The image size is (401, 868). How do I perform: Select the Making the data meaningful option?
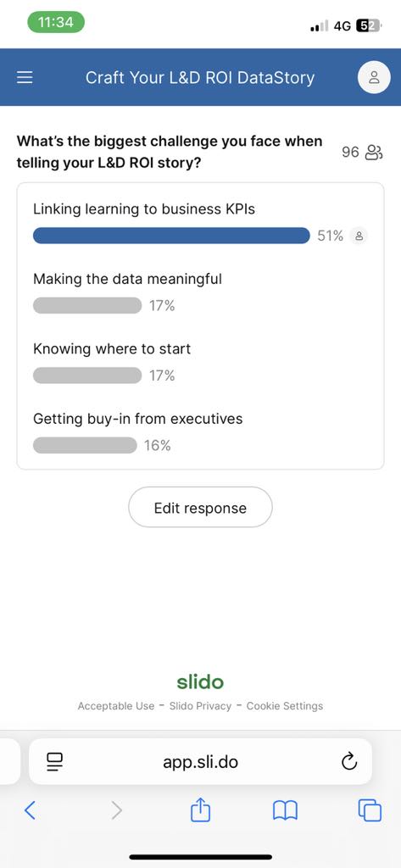tap(200, 293)
